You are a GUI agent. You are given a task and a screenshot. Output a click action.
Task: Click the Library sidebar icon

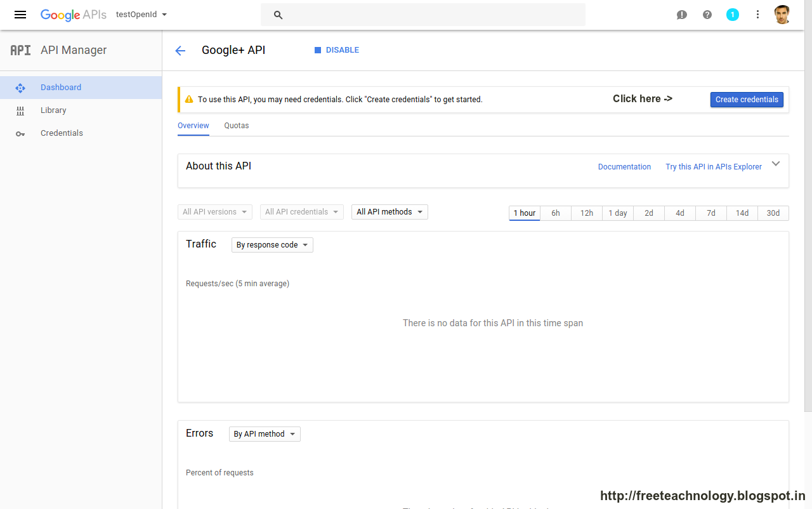coord(20,111)
